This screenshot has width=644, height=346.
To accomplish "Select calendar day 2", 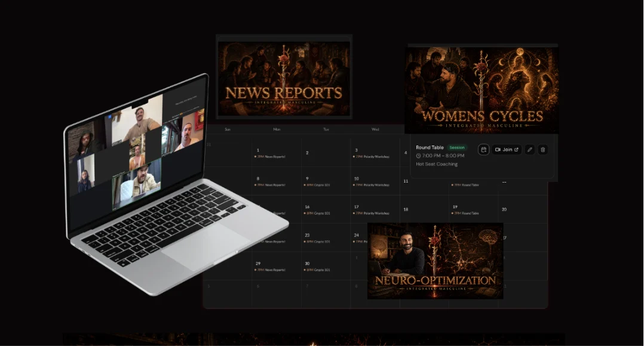I will pyautogui.click(x=307, y=153).
